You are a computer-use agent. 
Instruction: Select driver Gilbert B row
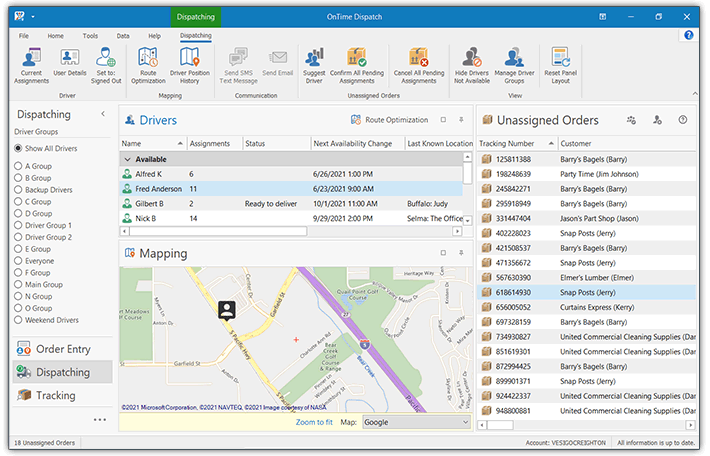tap(291, 203)
